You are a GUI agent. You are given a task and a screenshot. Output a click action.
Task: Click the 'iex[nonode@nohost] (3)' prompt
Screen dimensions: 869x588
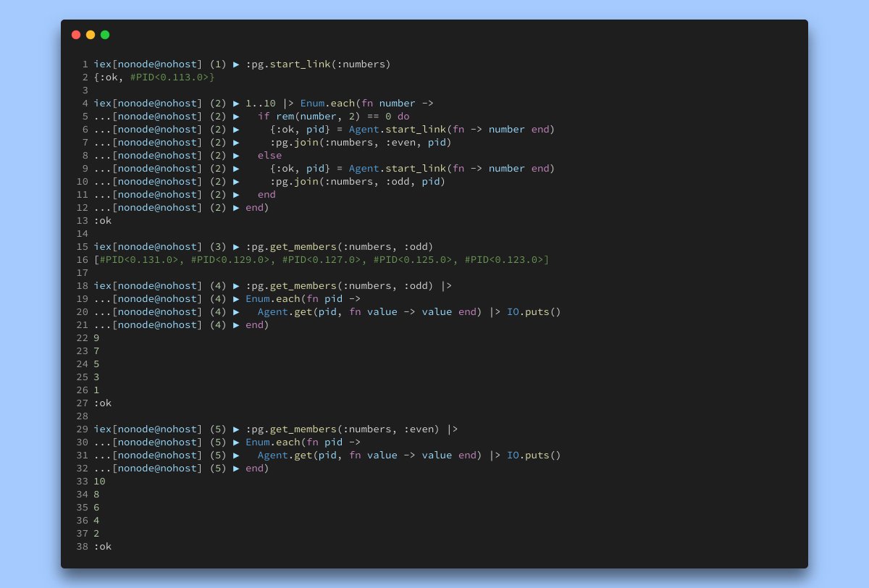[x=160, y=246]
